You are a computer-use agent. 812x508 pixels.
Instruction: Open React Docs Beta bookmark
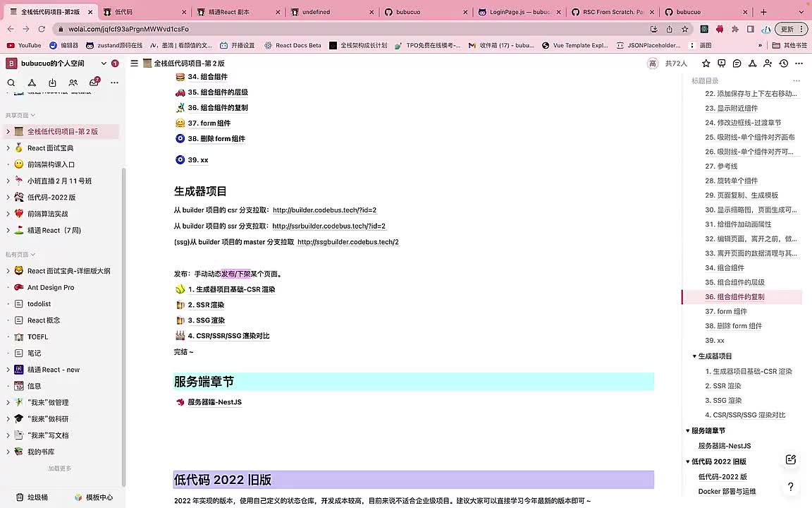(x=293, y=46)
